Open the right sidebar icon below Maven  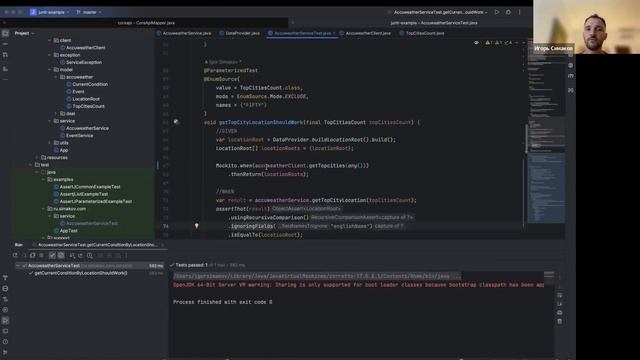pyautogui.click(x=571, y=90)
